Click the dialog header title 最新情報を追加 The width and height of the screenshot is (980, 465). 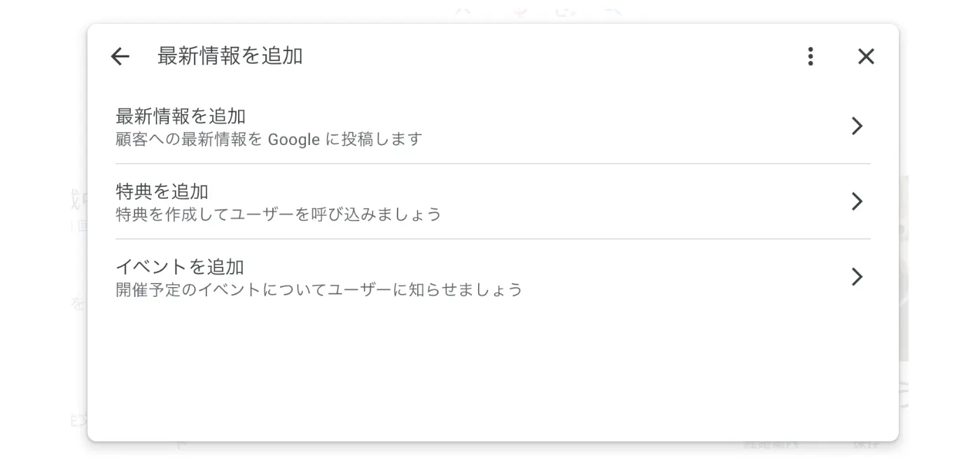[230, 56]
